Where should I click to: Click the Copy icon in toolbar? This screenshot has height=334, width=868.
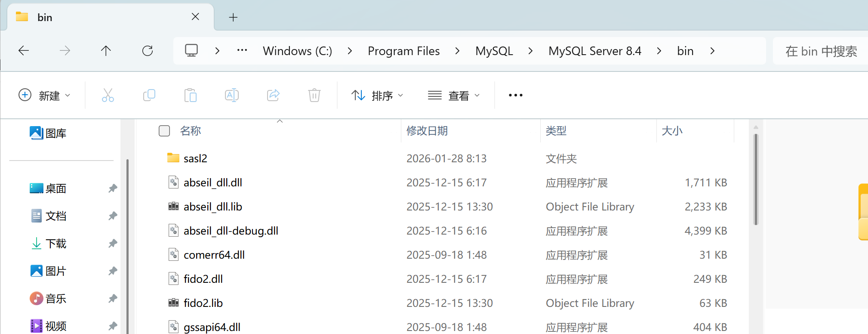click(x=149, y=95)
